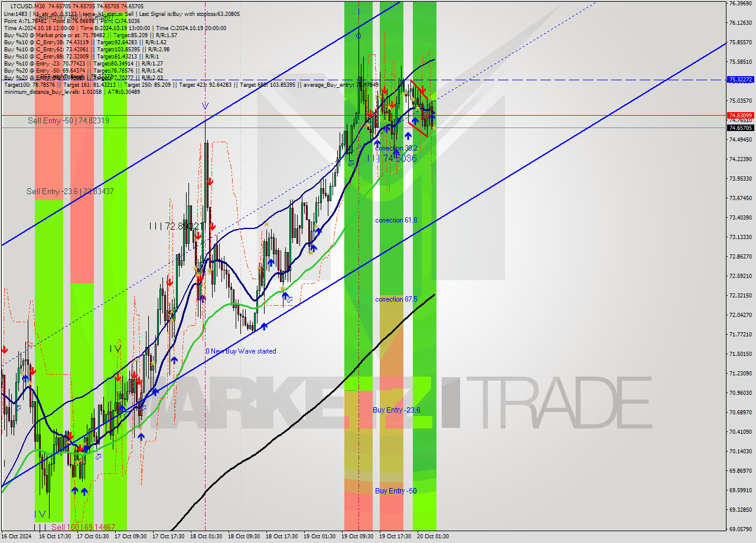Click the 'I I I 74.5036' wave label
The height and width of the screenshot is (543, 756).
(392, 158)
